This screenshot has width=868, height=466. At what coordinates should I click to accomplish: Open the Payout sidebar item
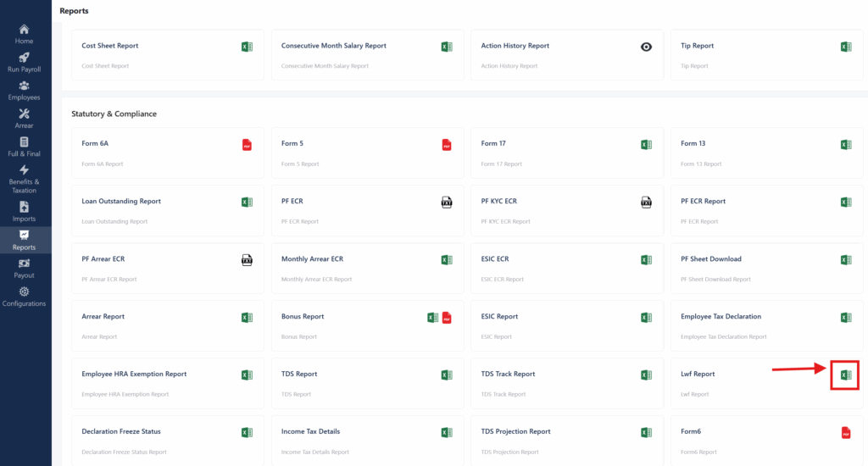(24, 268)
